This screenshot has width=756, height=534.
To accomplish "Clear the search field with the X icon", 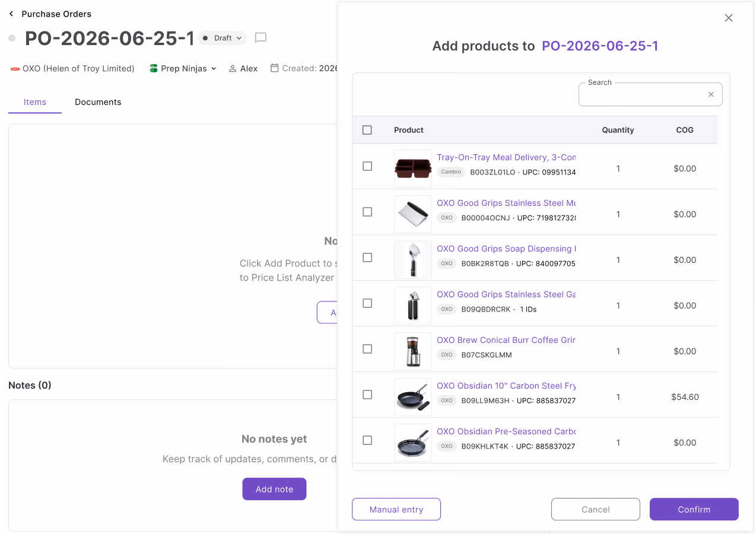I will point(711,94).
